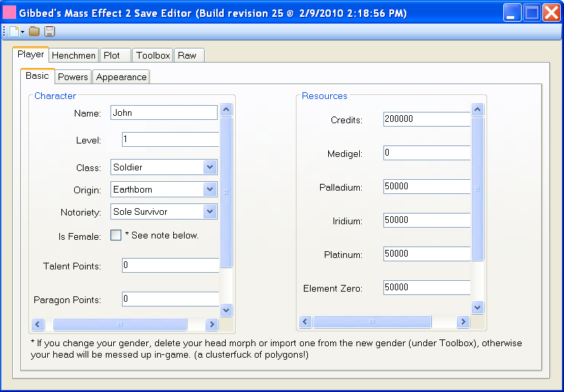
Task: Open the Plot tab
Action: coord(115,55)
